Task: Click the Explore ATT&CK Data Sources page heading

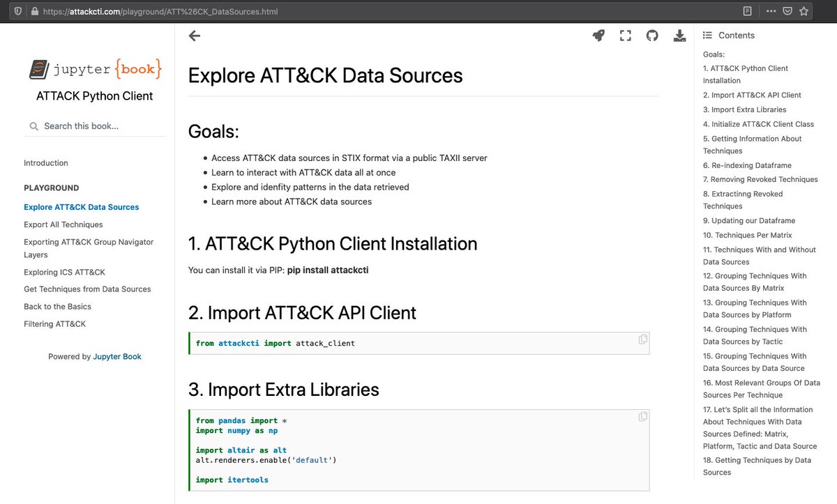Action: pyautogui.click(x=326, y=75)
